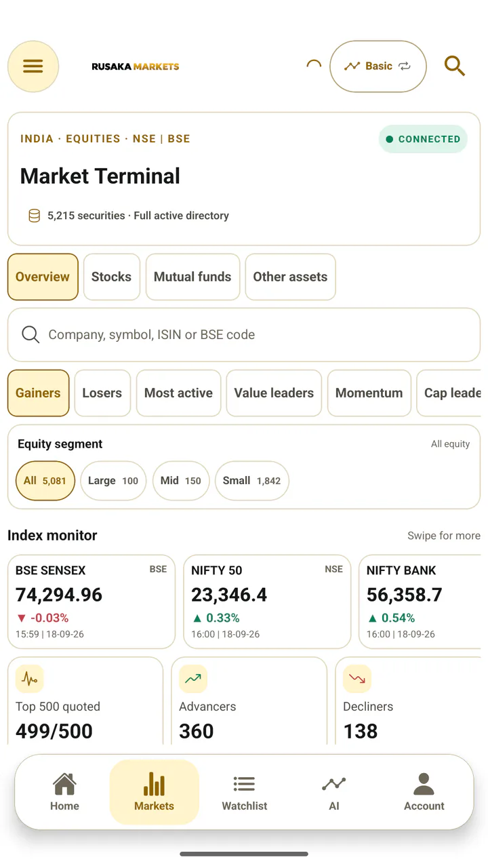Open the Markets tab in the bottom bar
The width and height of the screenshot is (488, 868).
(155, 792)
